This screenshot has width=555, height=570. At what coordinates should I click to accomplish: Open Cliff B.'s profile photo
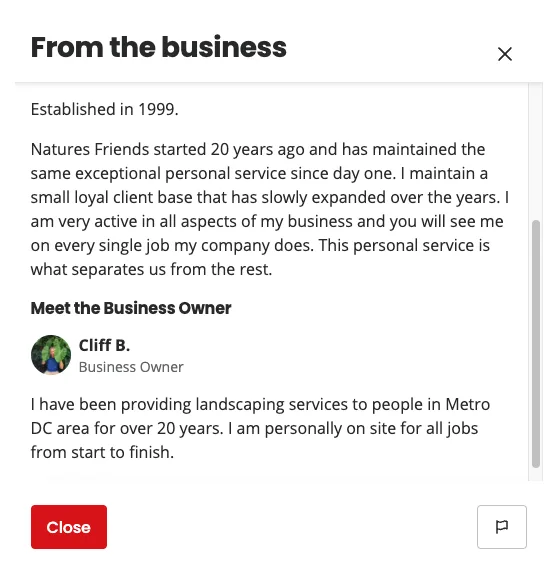point(51,355)
